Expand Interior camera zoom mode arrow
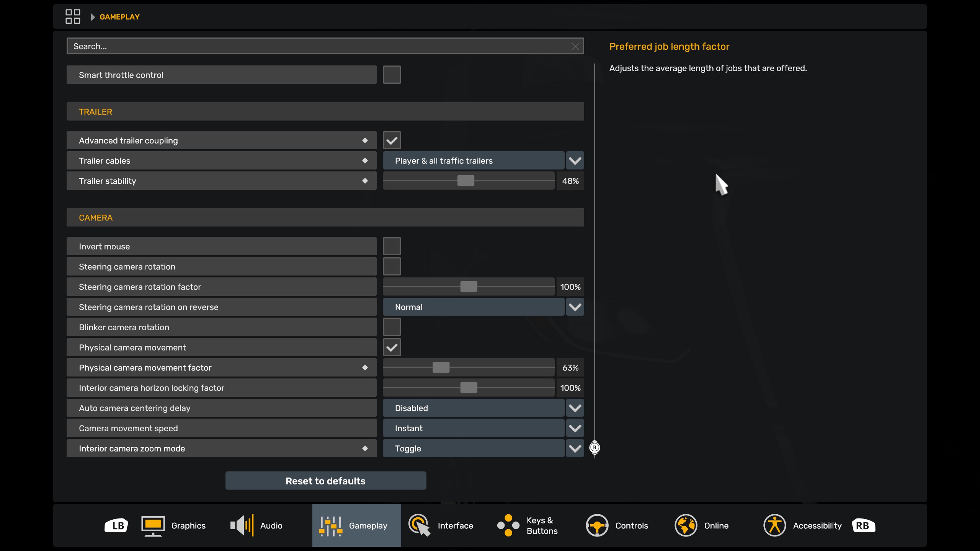The width and height of the screenshot is (980, 551). pyautogui.click(x=575, y=448)
